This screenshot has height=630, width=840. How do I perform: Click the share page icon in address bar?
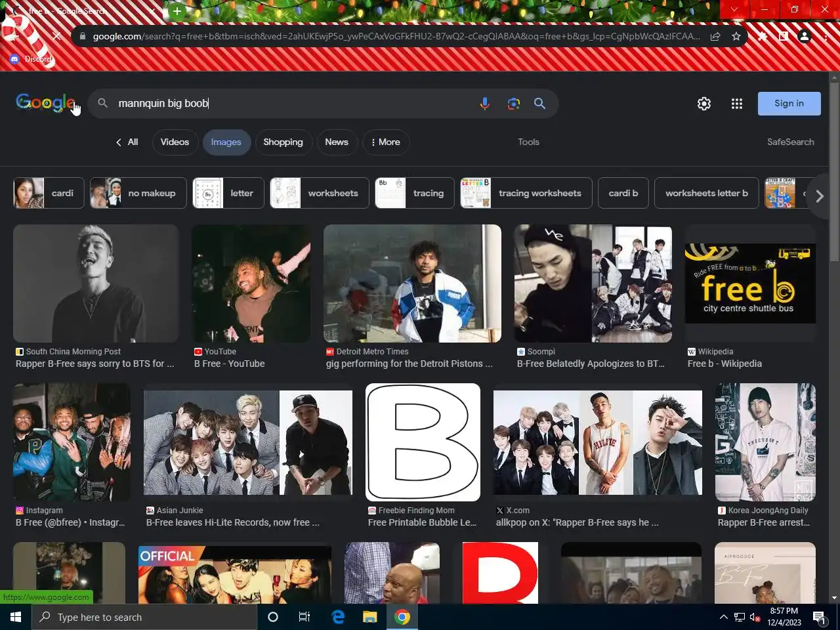pyautogui.click(x=715, y=36)
